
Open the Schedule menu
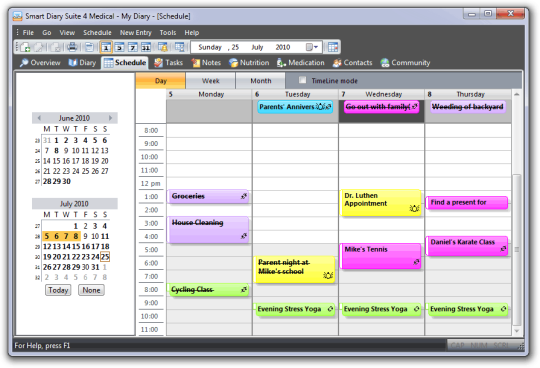click(x=97, y=32)
